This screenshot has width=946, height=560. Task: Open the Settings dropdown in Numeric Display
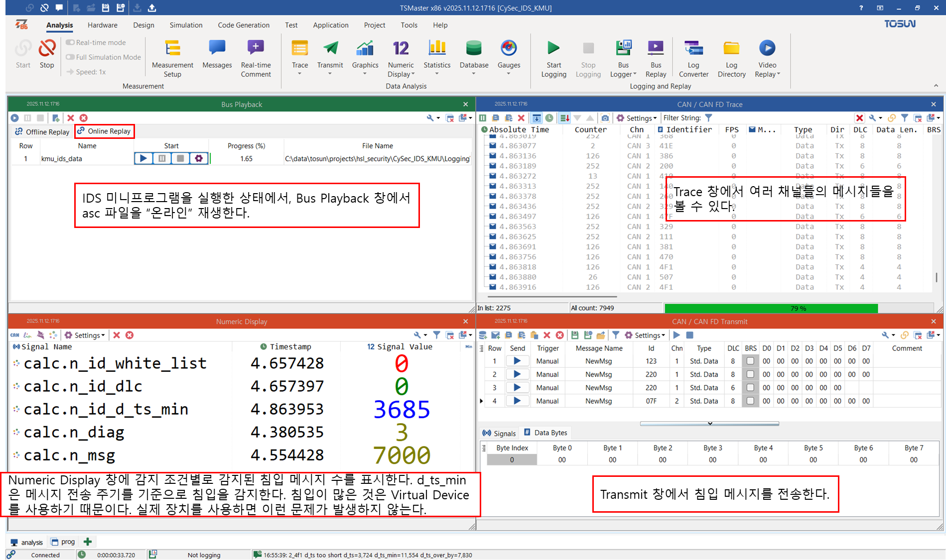[85, 335]
